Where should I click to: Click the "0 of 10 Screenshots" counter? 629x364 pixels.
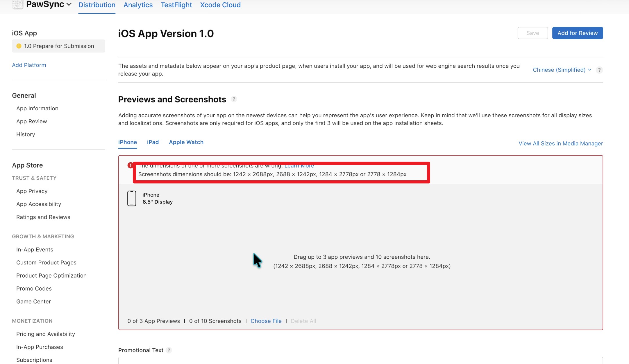(x=215, y=321)
